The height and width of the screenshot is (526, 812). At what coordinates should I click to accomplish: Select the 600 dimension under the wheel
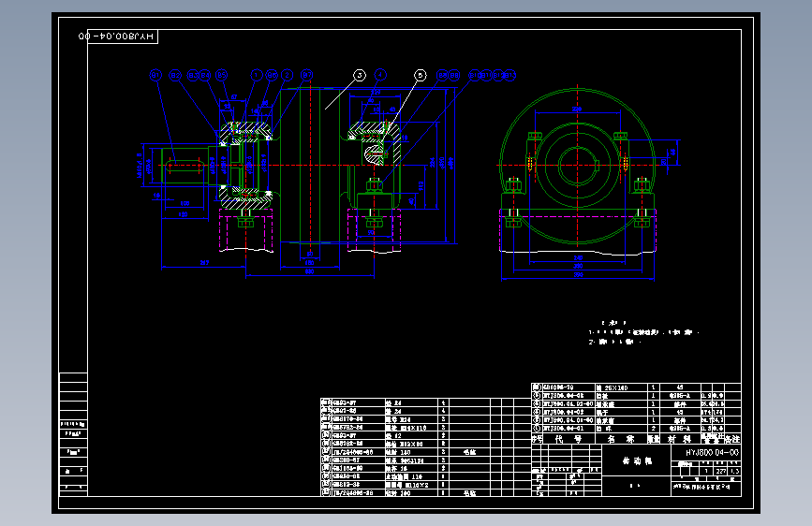click(x=309, y=271)
